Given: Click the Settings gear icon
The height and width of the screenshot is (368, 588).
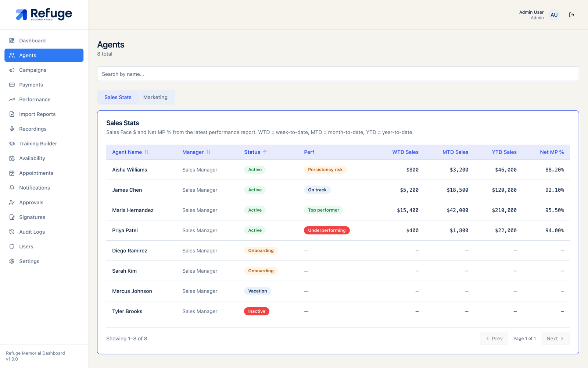Looking at the screenshot, I should click(x=12, y=261).
